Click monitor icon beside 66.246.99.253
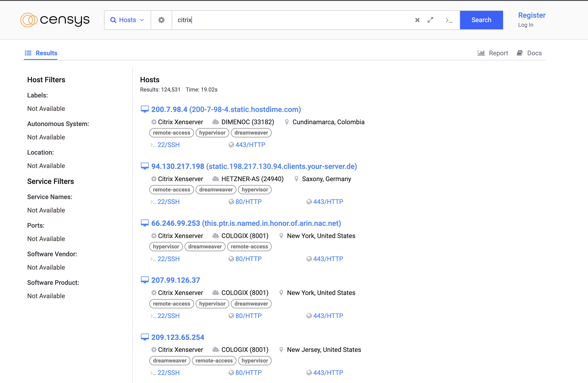The height and width of the screenshot is (383, 588). [x=145, y=223]
